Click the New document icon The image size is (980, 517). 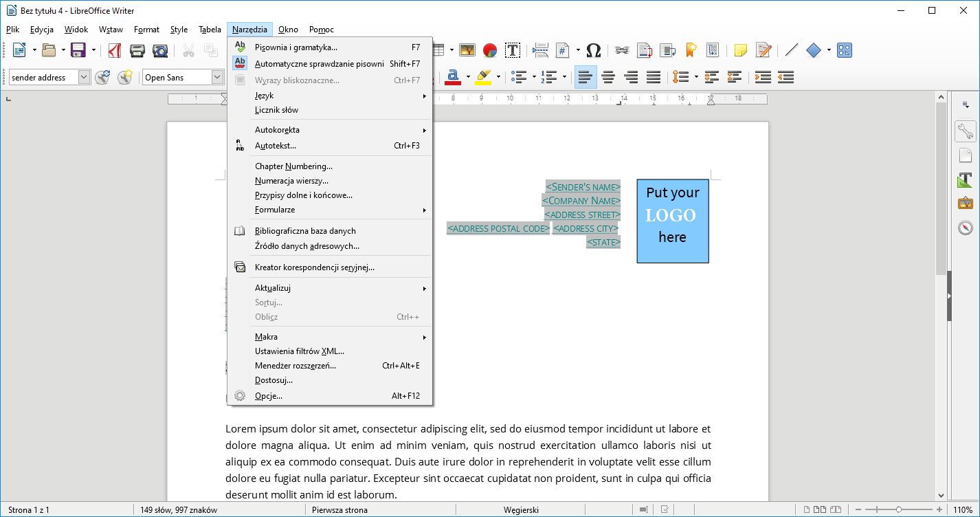(19, 50)
